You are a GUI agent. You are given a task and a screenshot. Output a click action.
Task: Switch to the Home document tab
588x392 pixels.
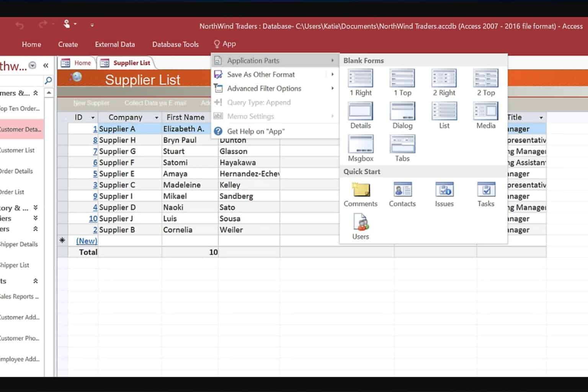[77, 63]
